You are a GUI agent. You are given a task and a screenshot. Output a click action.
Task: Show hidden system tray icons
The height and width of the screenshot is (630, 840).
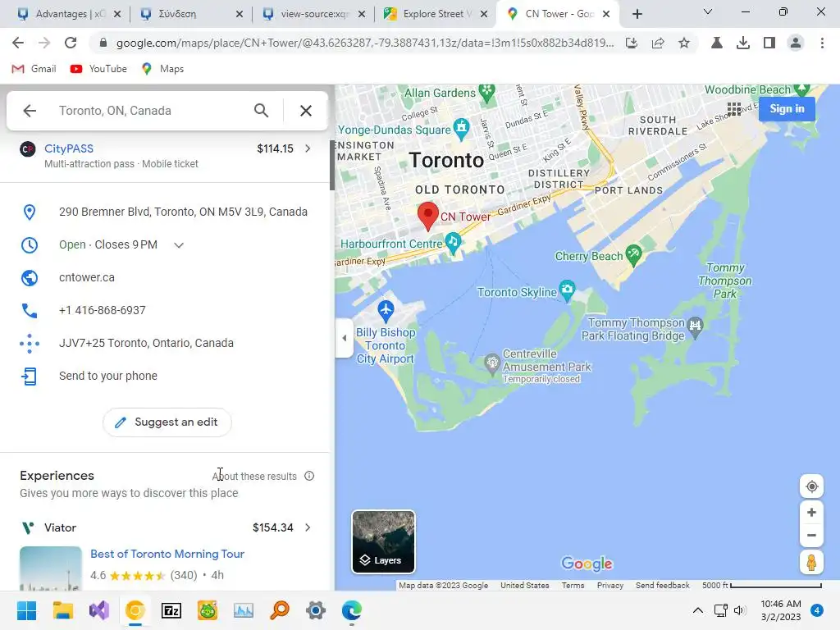(x=697, y=610)
